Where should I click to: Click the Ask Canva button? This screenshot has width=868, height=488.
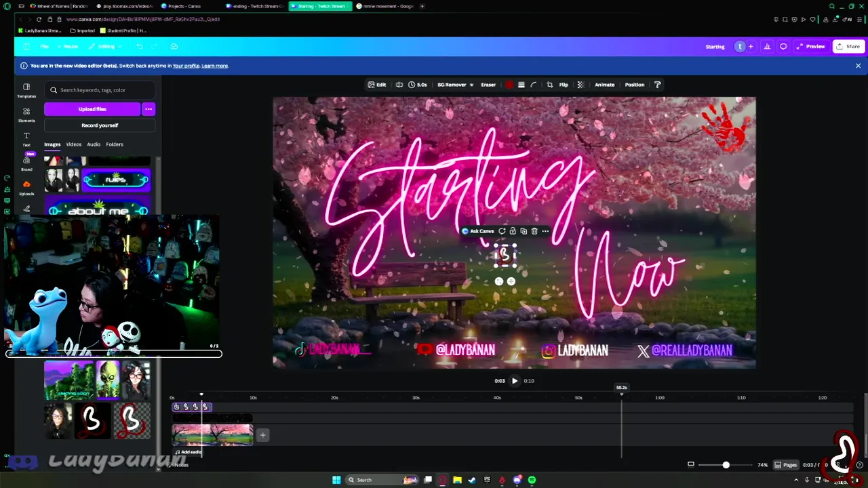478,231
